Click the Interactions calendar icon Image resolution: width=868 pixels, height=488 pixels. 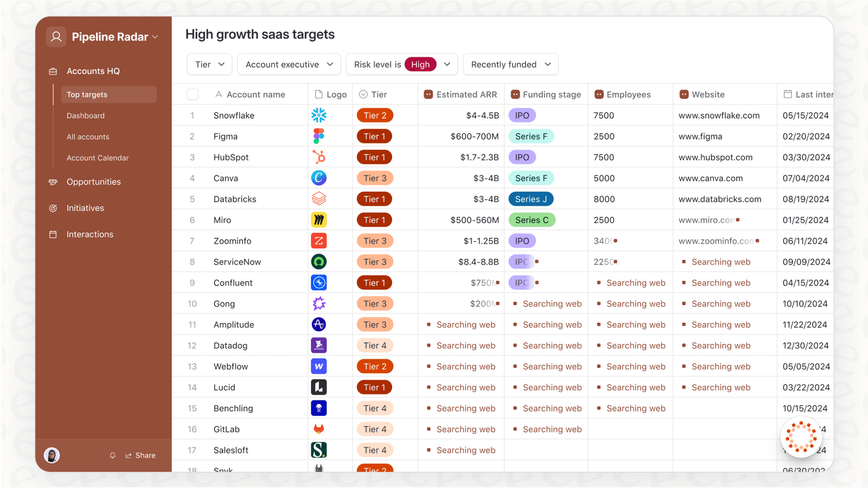pos(53,234)
